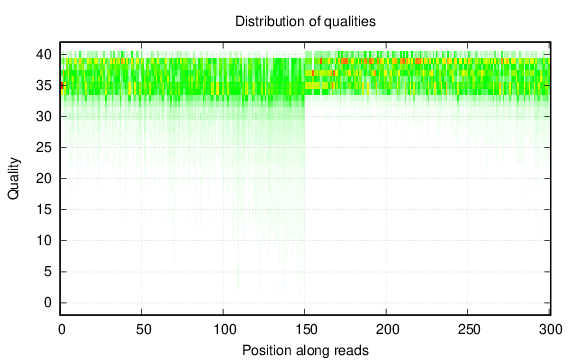Click the y-axis tick label 25
The height and width of the screenshot is (360, 576).
coord(44,148)
